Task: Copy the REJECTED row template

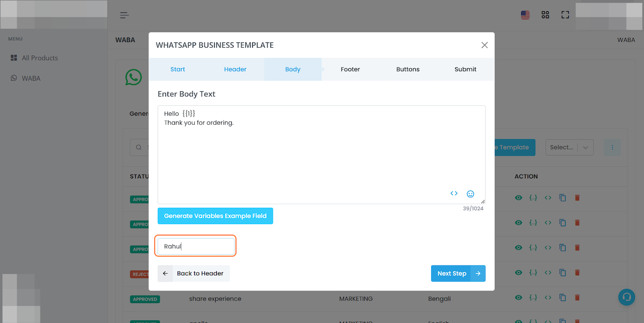Action: (562, 272)
